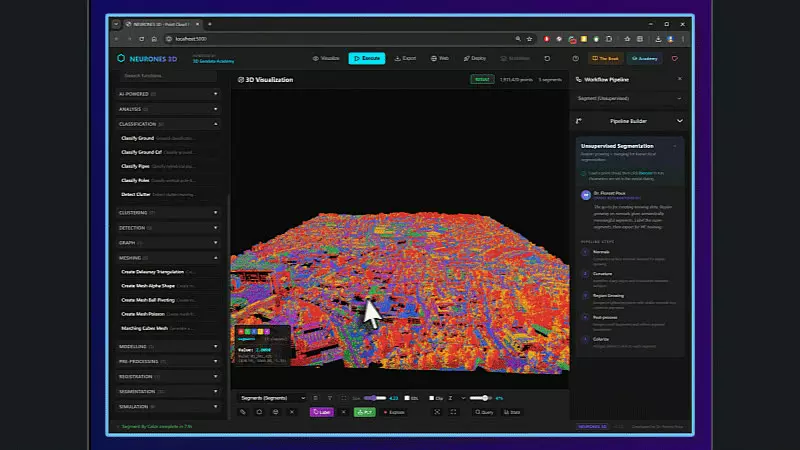Select Create Delaunay Triangulation function
The width and height of the screenshot is (800, 450).
168,272
